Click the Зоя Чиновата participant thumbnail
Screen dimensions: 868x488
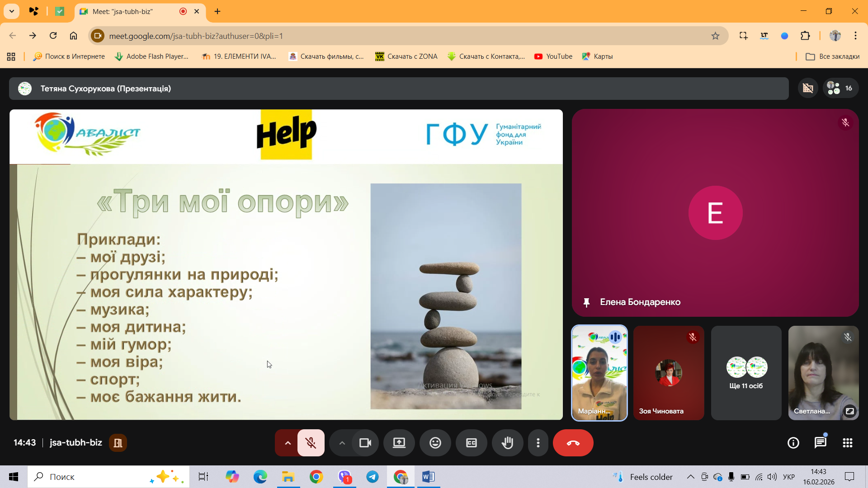pyautogui.click(x=668, y=373)
